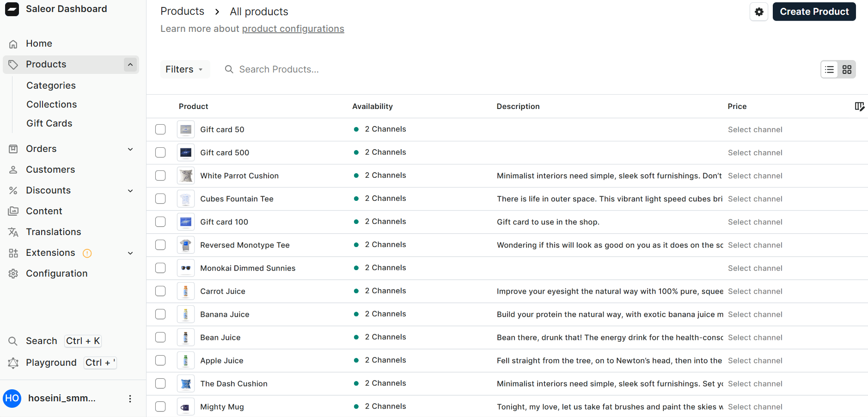Screen dimensions: 868x417
Task: Collapse the Products section chevron
Action: click(130, 65)
